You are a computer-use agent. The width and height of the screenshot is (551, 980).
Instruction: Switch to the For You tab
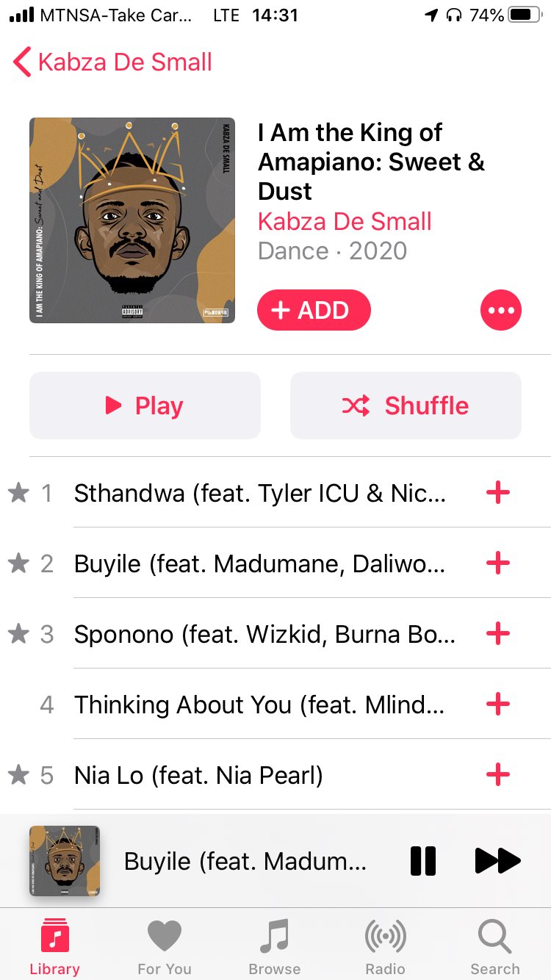[x=165, y=948]
